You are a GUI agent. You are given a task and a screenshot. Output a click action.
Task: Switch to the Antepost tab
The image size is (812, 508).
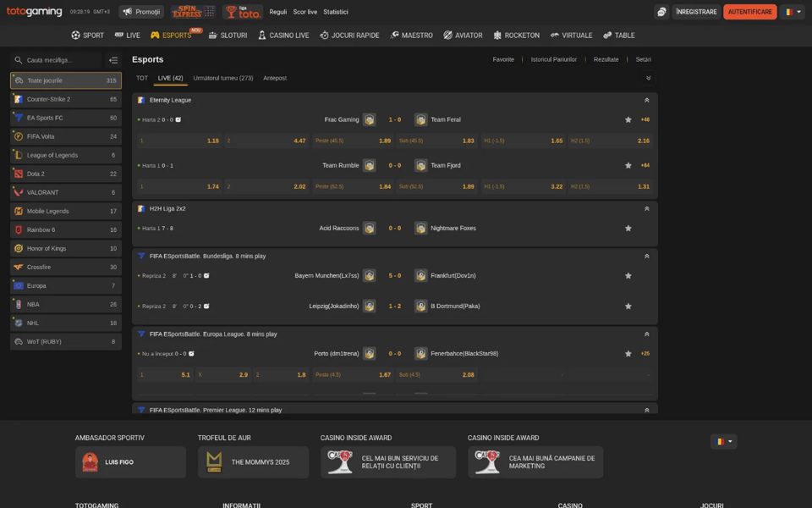click(x=275, y=78)
